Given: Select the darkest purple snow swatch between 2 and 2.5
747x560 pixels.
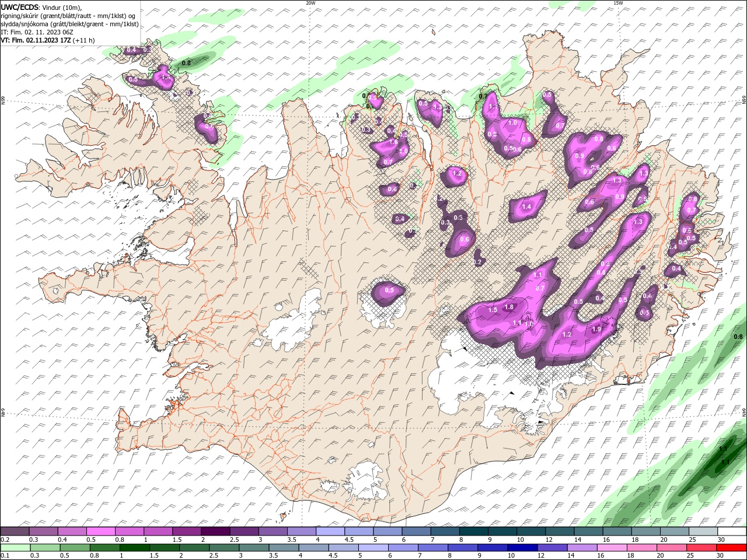Looking at the screenshot, I should (x=215, y=531).
